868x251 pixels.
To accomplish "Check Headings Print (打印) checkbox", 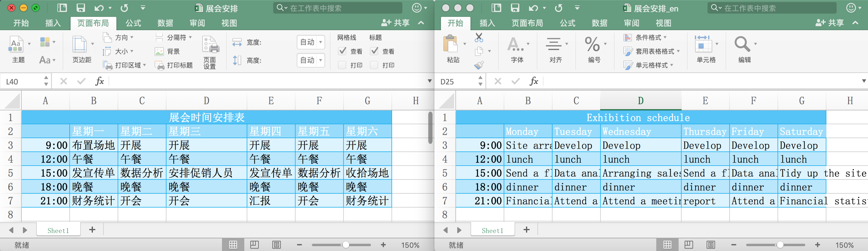I will pyautogui.click(x=374, y=65).
